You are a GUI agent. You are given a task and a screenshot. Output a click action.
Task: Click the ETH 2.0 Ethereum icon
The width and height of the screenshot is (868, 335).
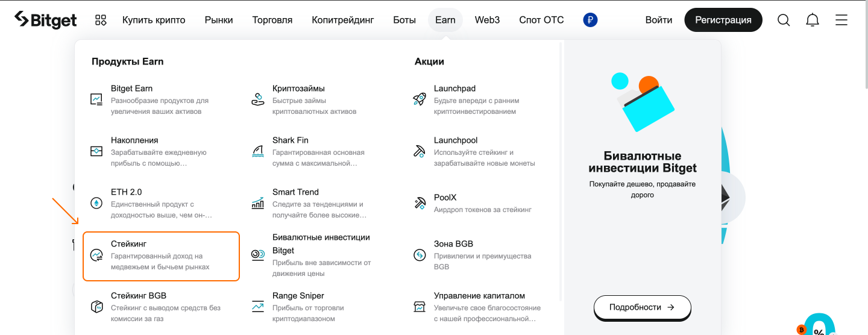pyautogui.click(x=96, y=203)
